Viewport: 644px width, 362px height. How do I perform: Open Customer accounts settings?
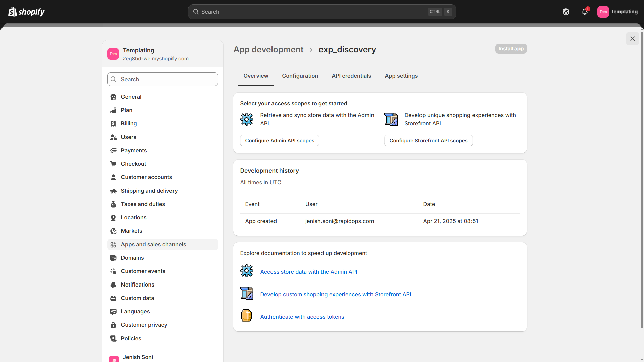[163, 177]
